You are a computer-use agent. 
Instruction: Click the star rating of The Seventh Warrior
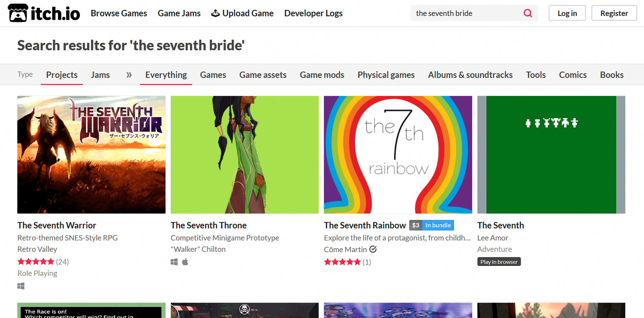click(36, 262)
